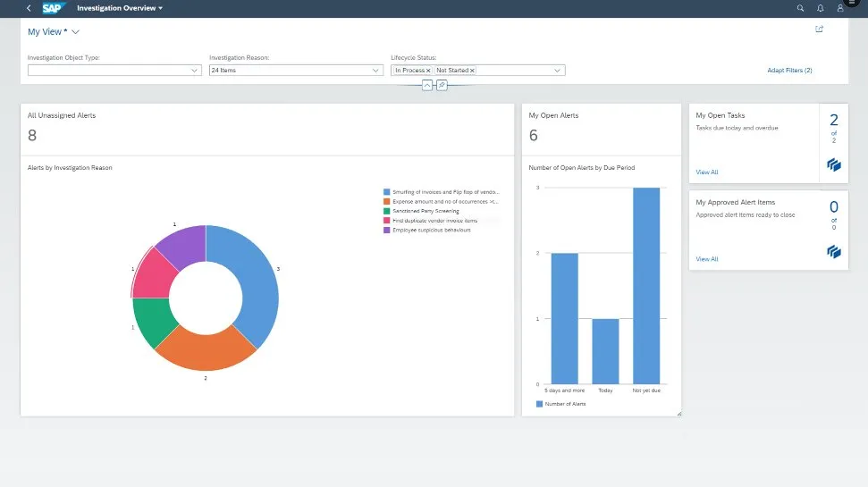868x487 pixels.
Task: Open the Investigation Reason dropdown
Action: pos(376,70)
